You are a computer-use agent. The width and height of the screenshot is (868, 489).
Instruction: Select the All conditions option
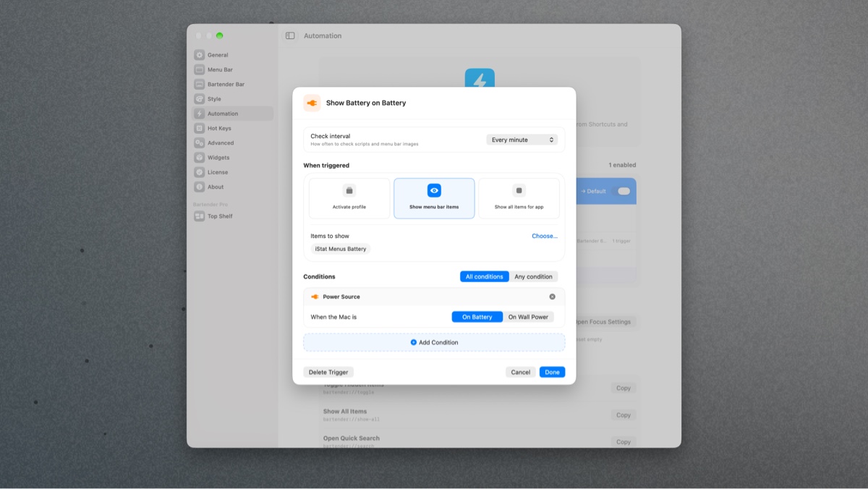pos(485,276)
